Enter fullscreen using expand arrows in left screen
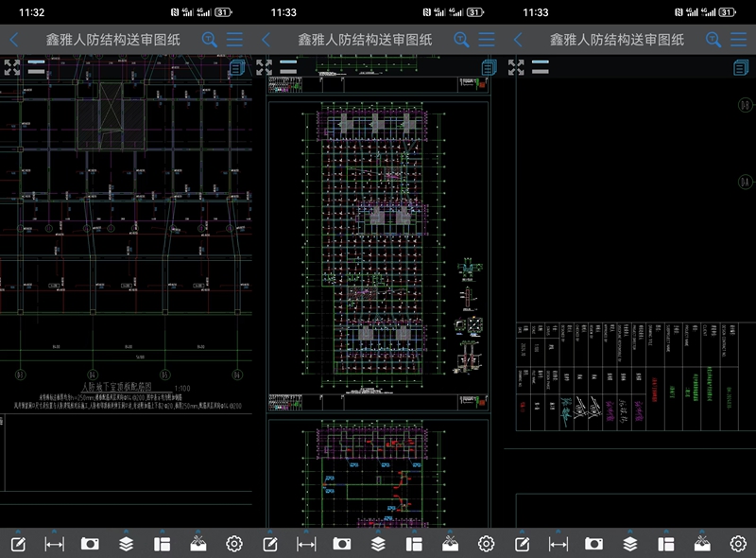This screenshot has height=558, width=756. pyautogui.click(x=12, y=67)
